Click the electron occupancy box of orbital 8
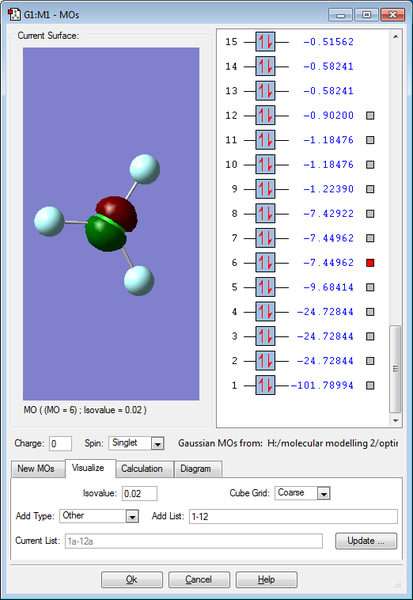 tap(265, 214)
